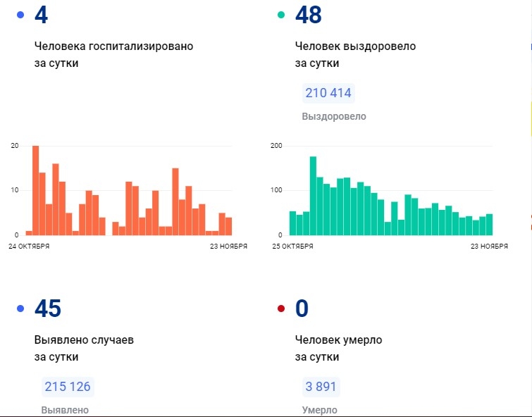Click the 'Человек умерло за сутки' text
Viewport: 532px width, 417px height.
338,348
